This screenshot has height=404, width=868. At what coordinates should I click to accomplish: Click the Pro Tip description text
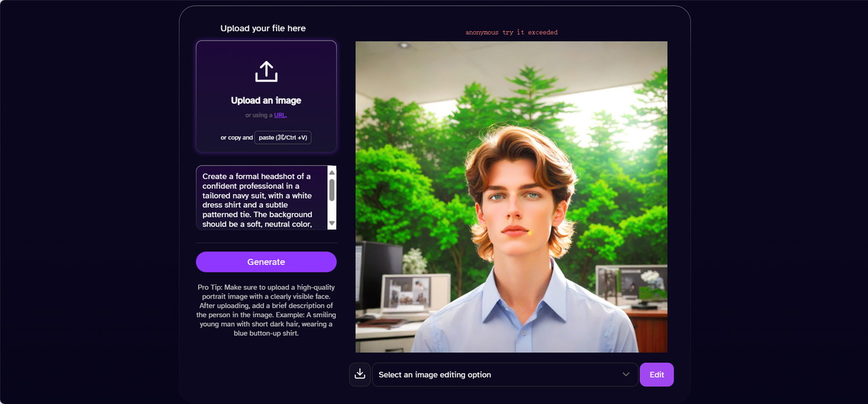point(266,310)
